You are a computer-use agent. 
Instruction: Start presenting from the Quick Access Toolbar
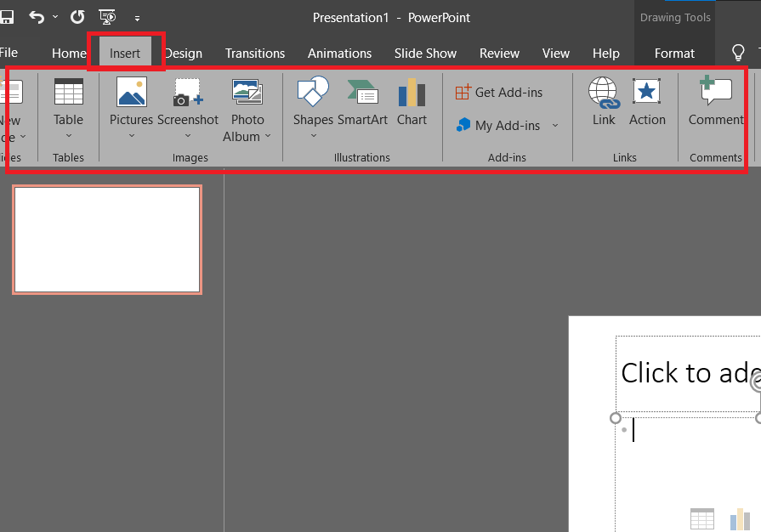(x=106, y=16)
